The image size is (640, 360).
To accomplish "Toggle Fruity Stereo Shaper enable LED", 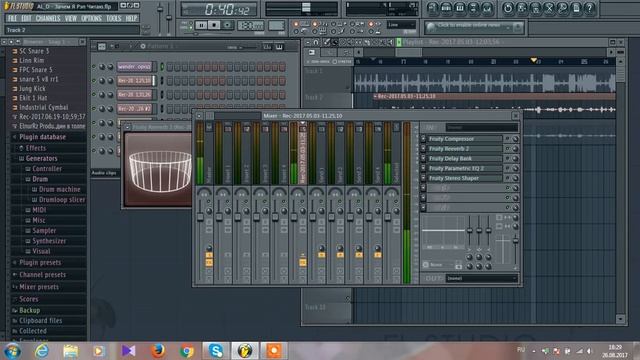I will [507, 178].
